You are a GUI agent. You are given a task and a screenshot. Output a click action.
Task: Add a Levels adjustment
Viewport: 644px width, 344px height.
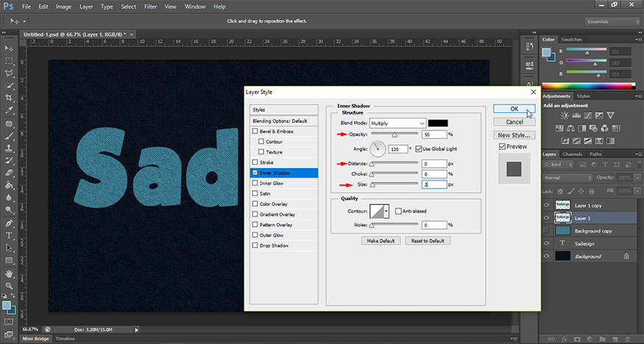(x=576, y=116)
